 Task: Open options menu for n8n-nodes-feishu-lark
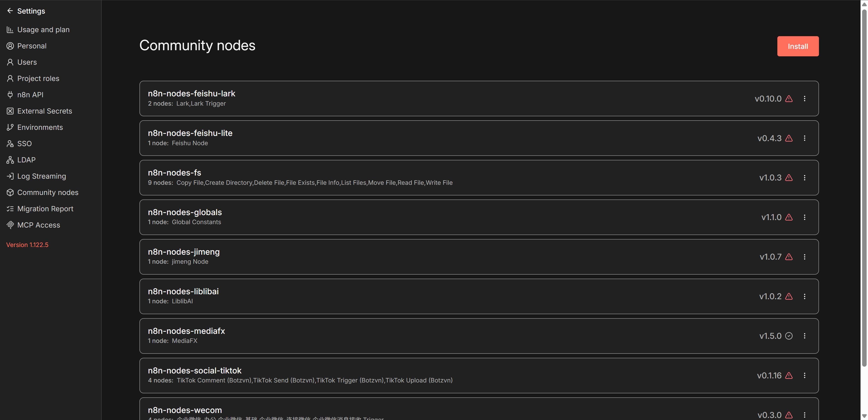pyautogui.click(x=805, y=99)
